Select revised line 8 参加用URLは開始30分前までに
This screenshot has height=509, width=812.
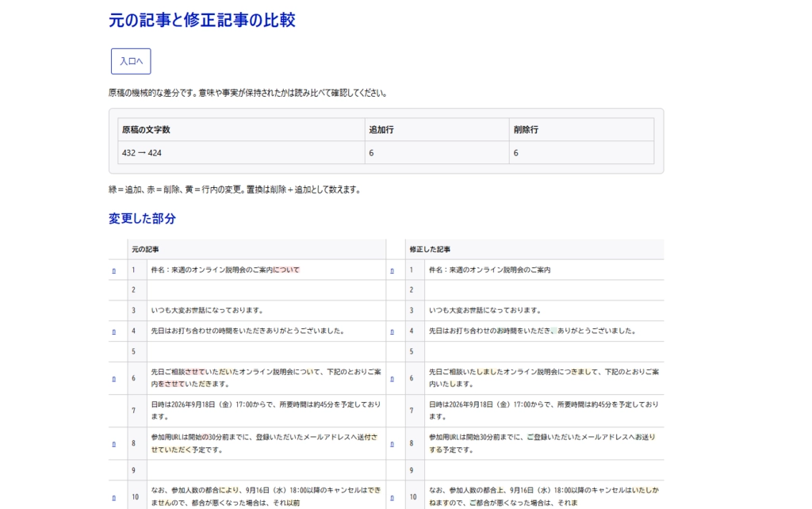(x=544, y=443)
